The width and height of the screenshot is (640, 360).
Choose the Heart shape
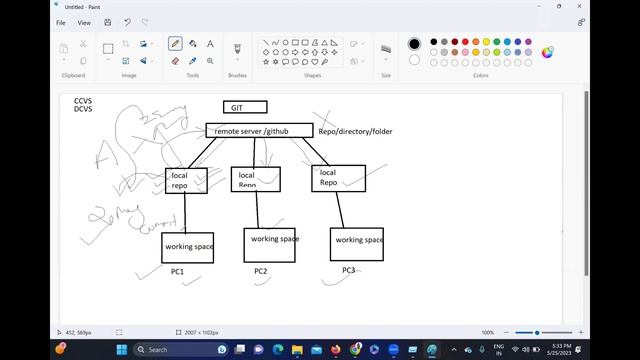315,62
